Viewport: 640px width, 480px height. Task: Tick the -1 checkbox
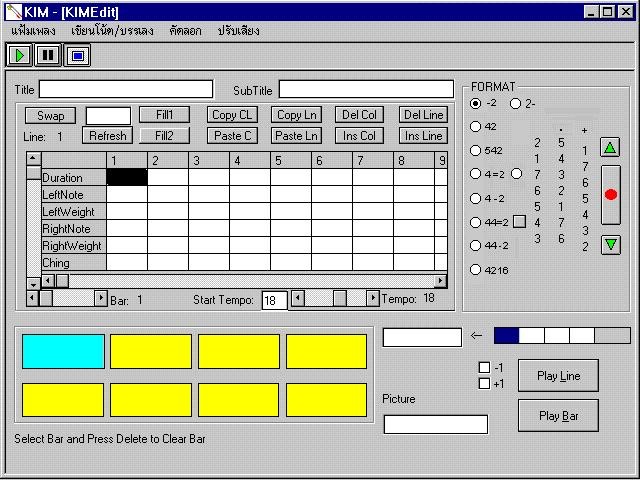[484, 367]
